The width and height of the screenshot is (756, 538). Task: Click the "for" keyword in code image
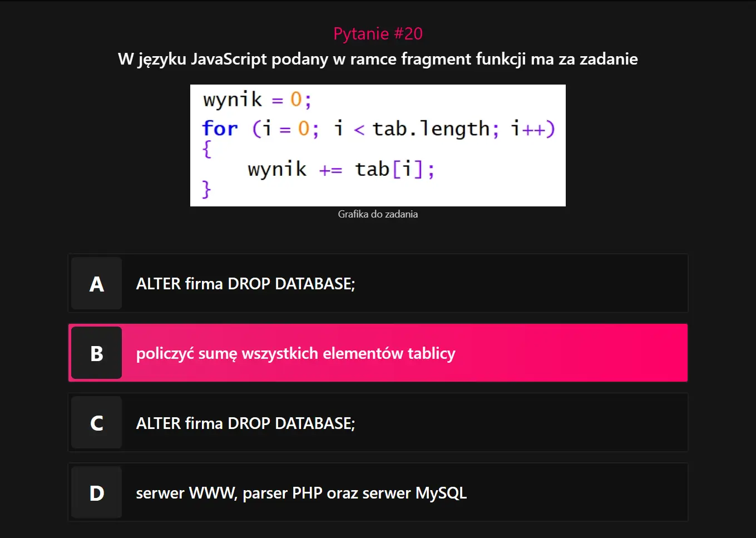click(220, 129)
